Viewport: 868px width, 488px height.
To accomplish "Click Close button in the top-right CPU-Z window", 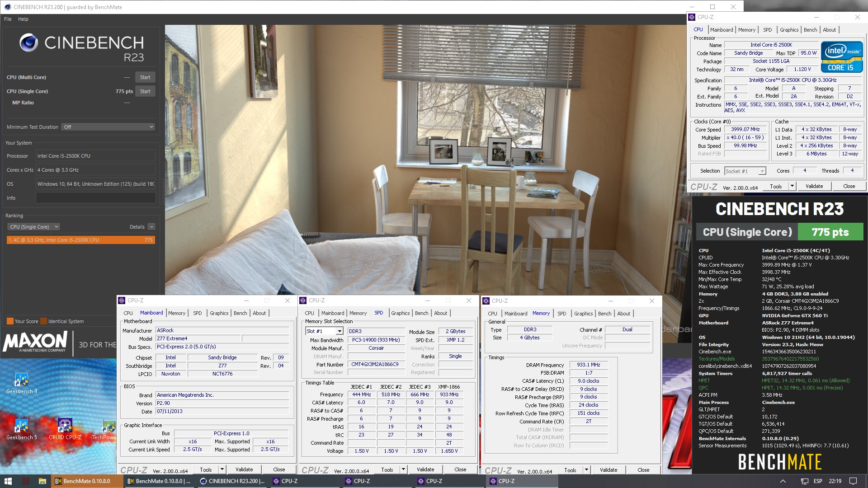I will (x=849, y=186).
